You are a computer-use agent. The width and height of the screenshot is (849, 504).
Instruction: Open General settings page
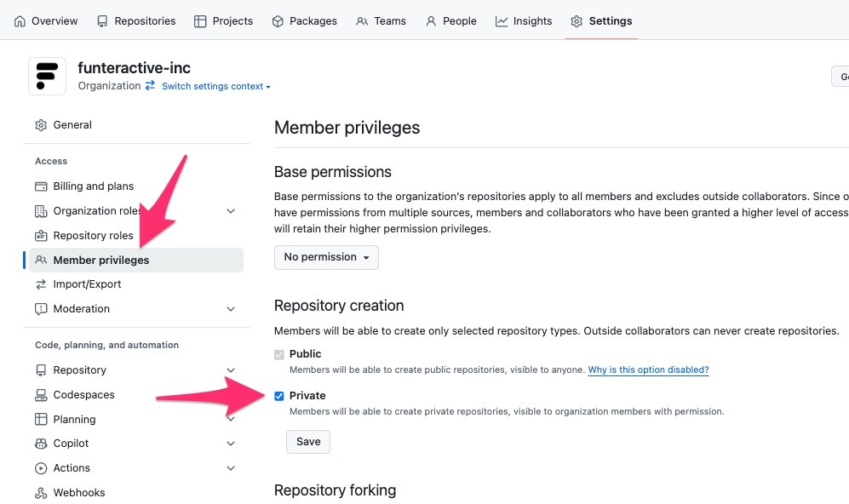pos(72,125)
